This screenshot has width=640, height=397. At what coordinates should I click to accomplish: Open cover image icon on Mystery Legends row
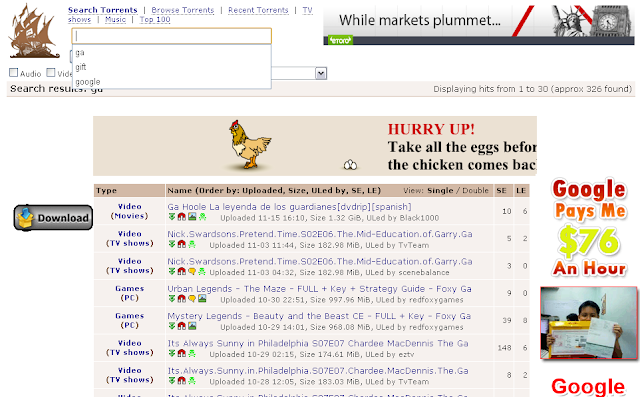192,326
